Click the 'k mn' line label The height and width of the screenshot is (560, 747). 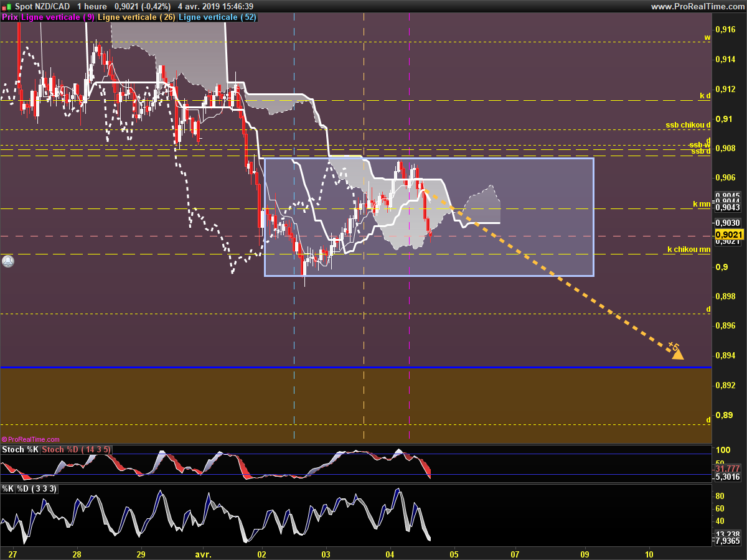tap(702, 203)
